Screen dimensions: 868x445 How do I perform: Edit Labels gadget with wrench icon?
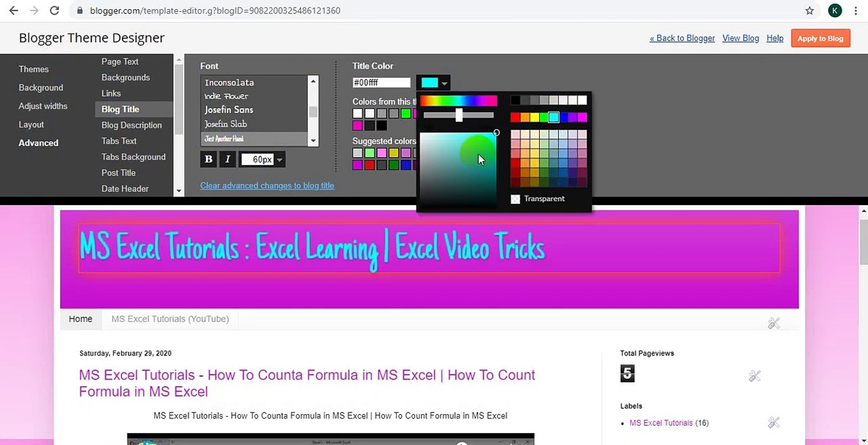(773, 423)
